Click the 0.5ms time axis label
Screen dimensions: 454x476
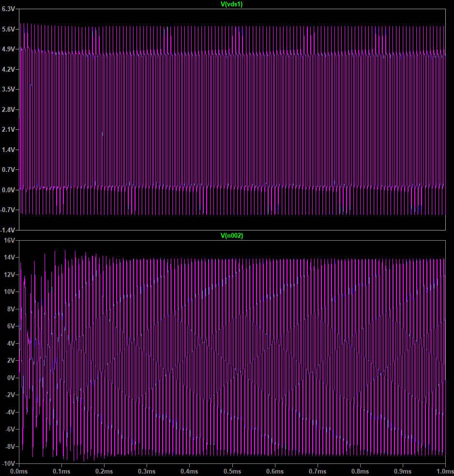tap(232, 472)
